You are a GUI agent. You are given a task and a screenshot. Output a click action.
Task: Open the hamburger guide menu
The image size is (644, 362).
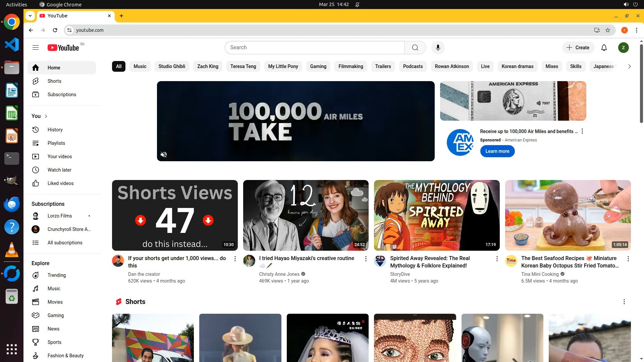[x=36, y=48]
